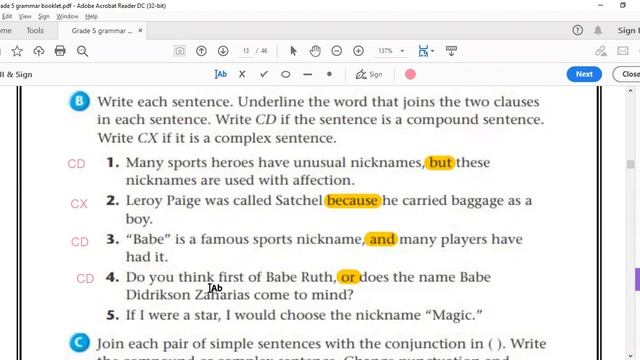Select the Grade 5 grammar document tab
The height and width of the screenshot is (360, 640).
(102, 31)
